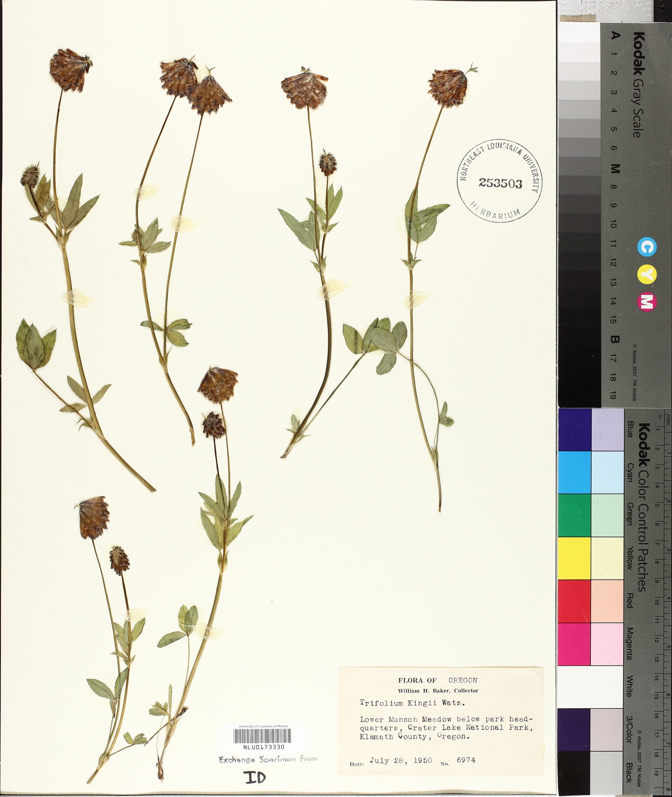Click the 'Magenta' patch label
Image resolution: width=672 pixels, height=797 pixels.
click(x=630, y=643)
